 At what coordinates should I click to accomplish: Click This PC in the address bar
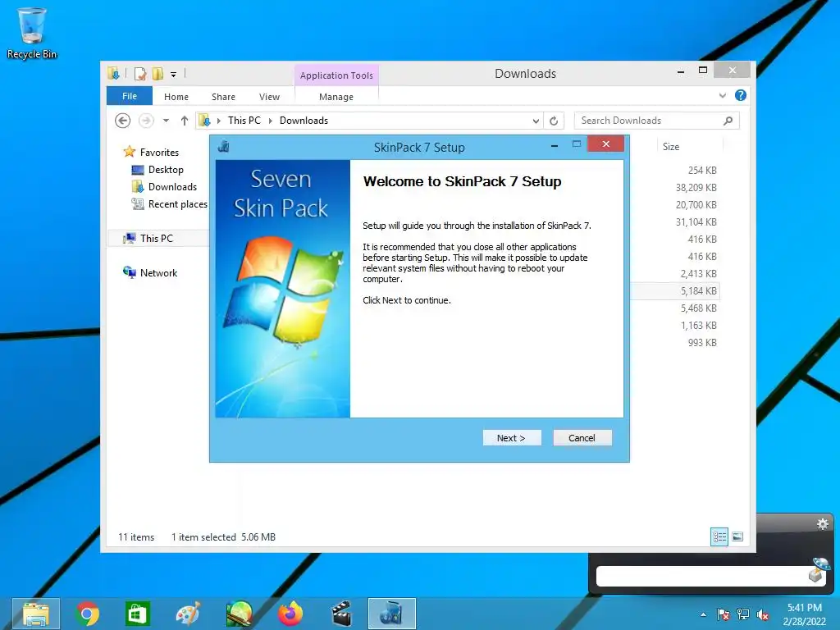(x=244, y=121)
